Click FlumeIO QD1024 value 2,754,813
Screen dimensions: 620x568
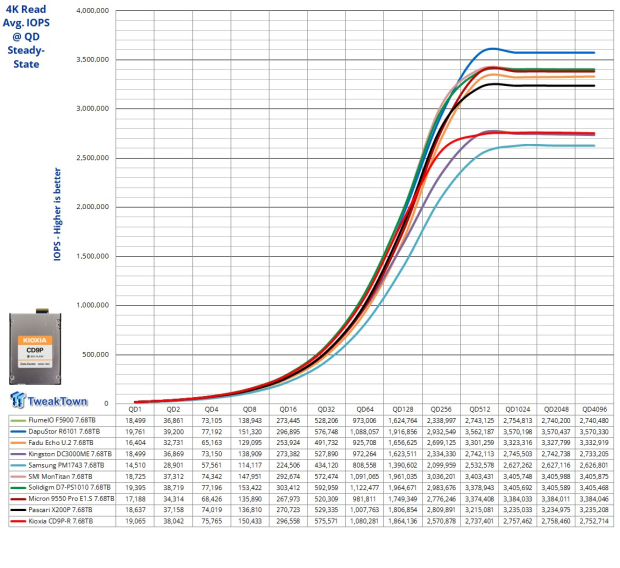[518, 420]
